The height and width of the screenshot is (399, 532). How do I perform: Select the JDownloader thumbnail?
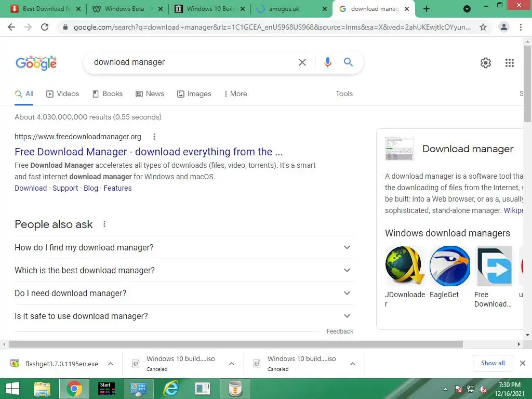405,266
